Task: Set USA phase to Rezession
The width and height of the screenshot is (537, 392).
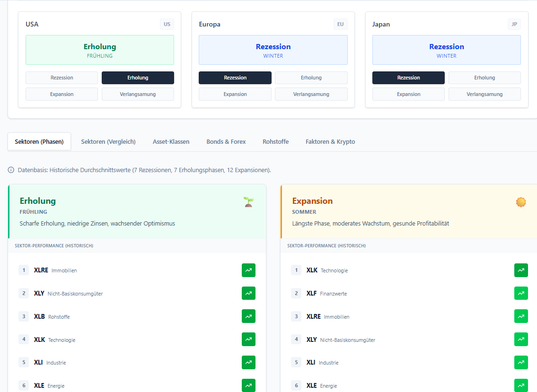Action: 62,78
